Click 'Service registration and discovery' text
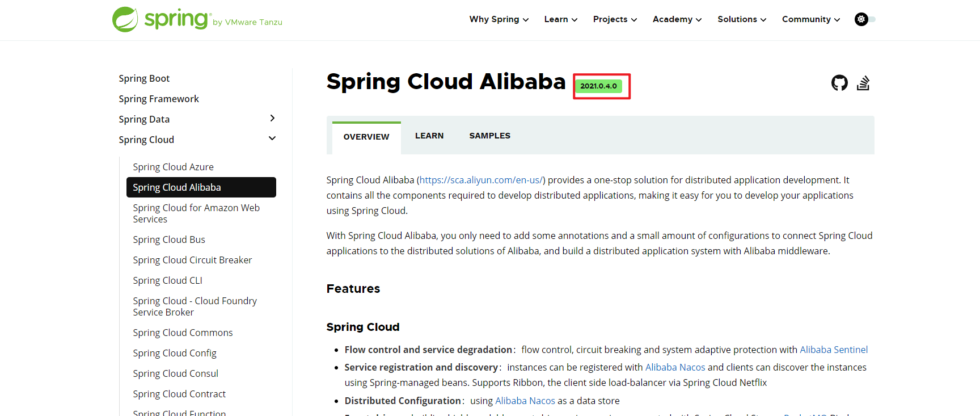Image resolution: width=980 pixels, height=416 pixels. (x=421, y=367)
